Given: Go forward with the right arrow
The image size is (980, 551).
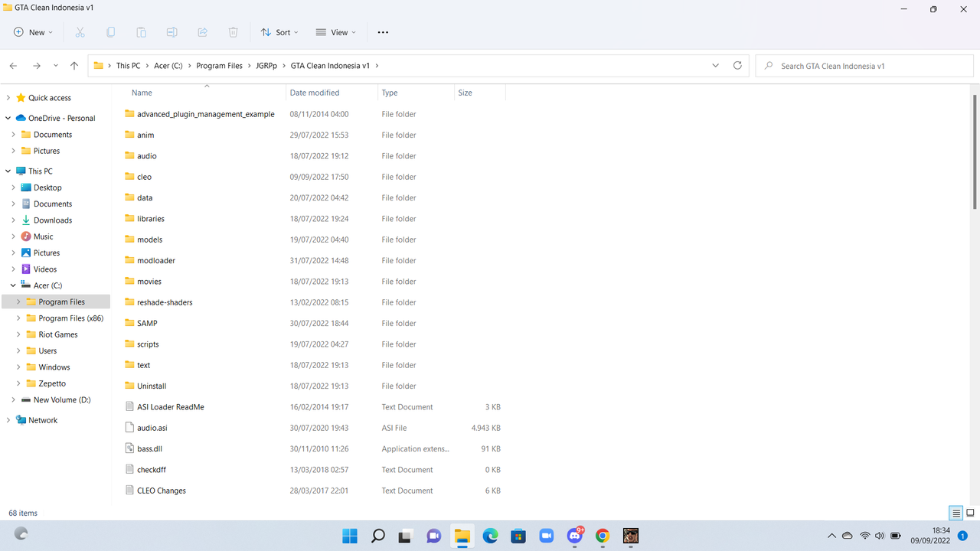Looking at the screenshot, I should click(x=36, y=66).
